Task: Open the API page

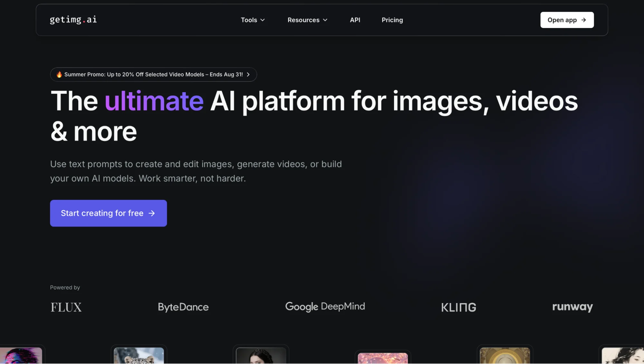Action: 355,20
